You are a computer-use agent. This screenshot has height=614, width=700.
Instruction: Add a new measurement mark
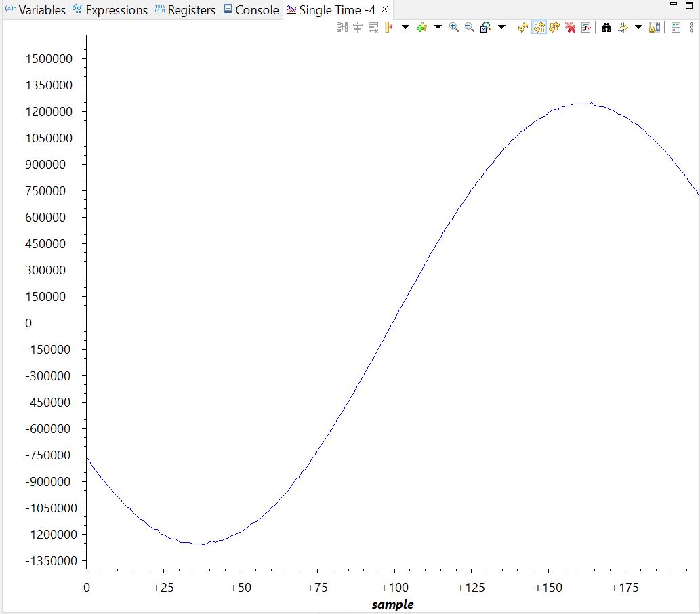tap(421, 27)
